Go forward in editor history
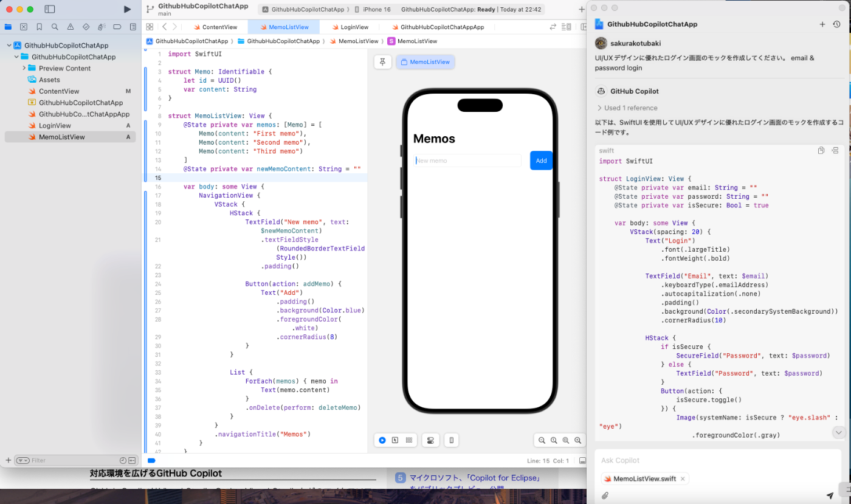851x504 pixels. pos(175,27)
